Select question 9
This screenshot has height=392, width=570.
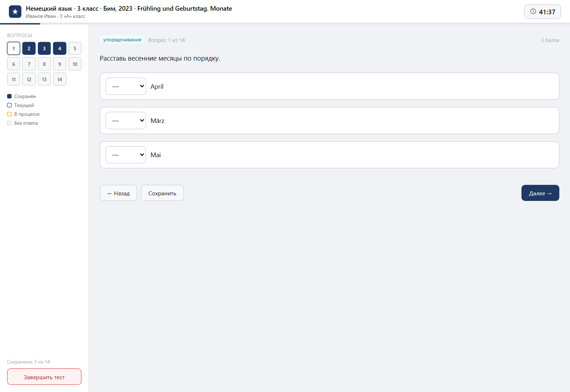coord(59,64)
